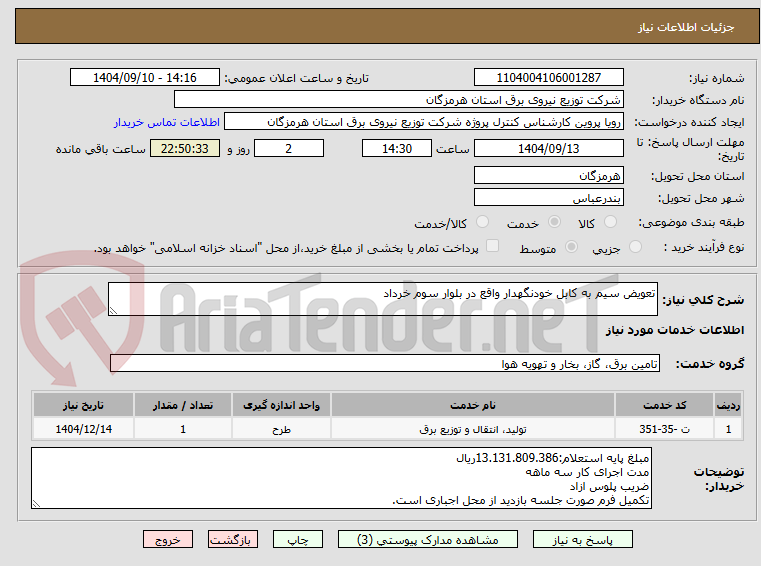Screen dimensions: 761x566
Task: Click the remaining time counter 22:50:33
Action: [x=184, y=149]
